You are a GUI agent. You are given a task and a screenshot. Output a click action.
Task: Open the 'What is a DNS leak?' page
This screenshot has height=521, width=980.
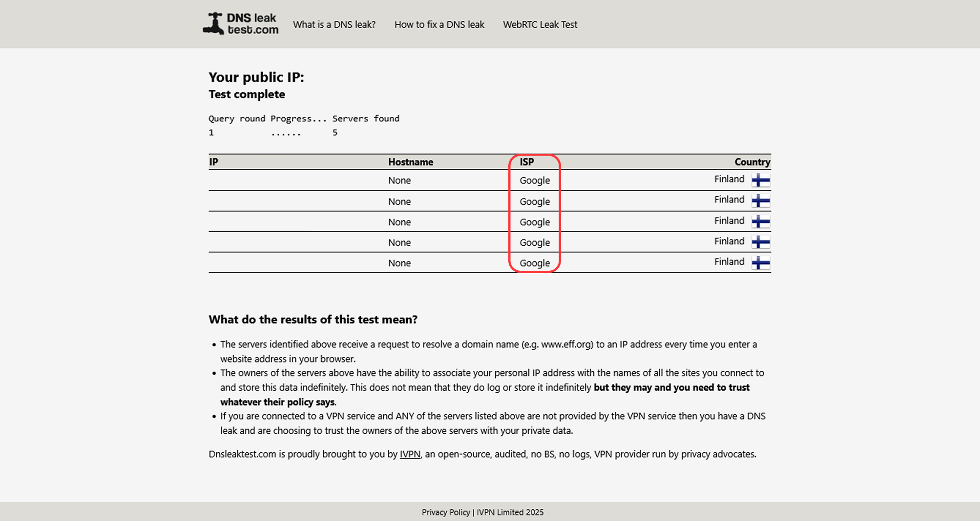tap(334, 24)
